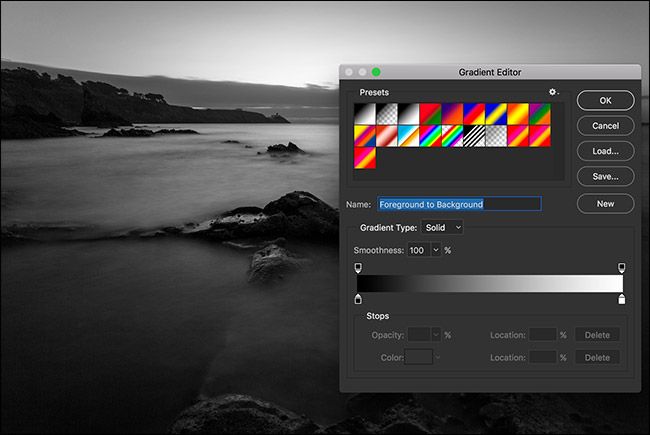Select the copper gradient preset
The width and height of the screenshot is (650, 435).
click(x=387, y=136)
